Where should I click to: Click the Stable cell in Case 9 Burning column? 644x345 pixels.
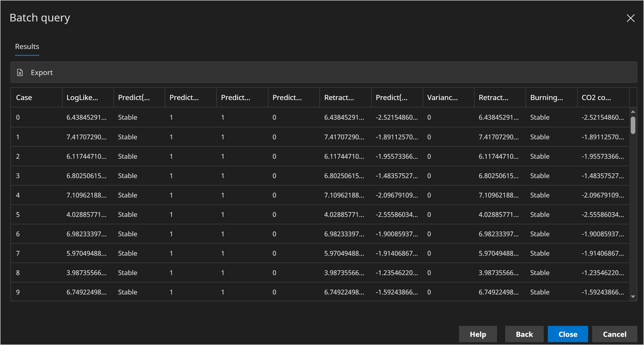(x=540, y=292)
